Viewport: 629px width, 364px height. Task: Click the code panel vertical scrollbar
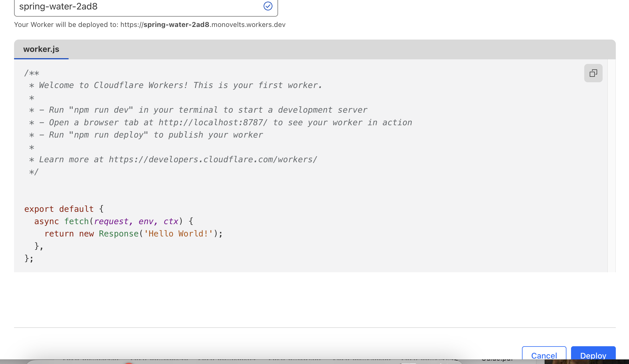click(x=611, y=166)
